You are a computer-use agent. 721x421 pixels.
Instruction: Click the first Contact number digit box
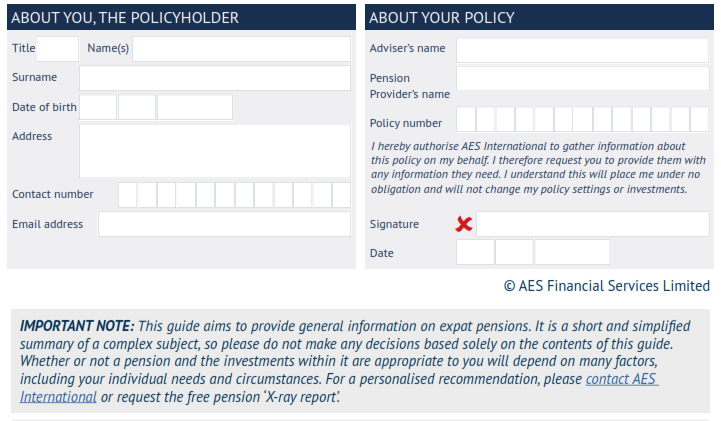128,195
